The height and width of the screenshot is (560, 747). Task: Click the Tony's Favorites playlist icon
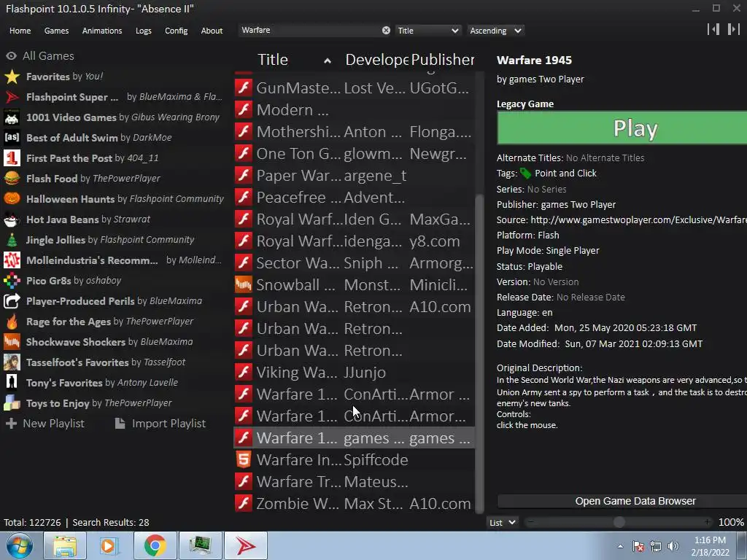(12, 382)
